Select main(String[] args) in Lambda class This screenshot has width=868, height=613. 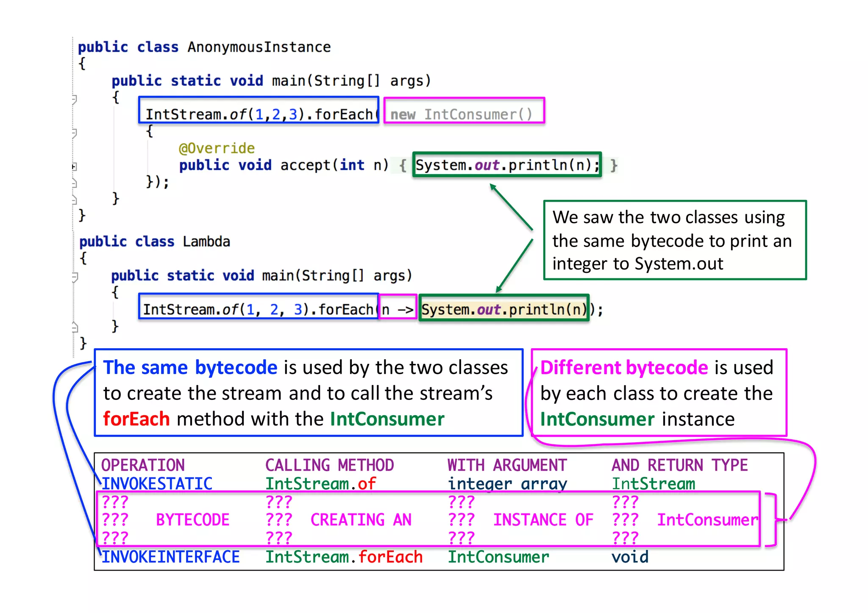point(337,276)
